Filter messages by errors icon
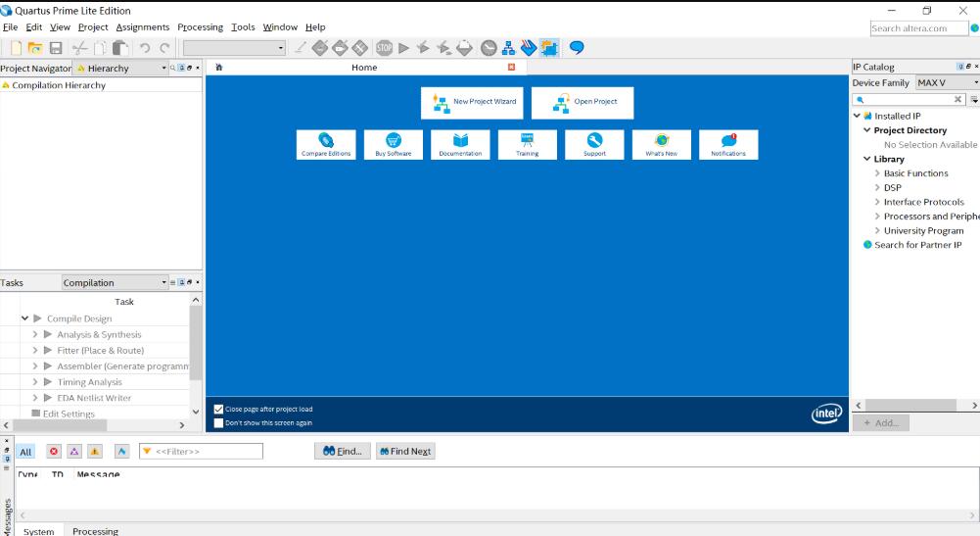This screenshot has height=536, width=980. point(54,451)
